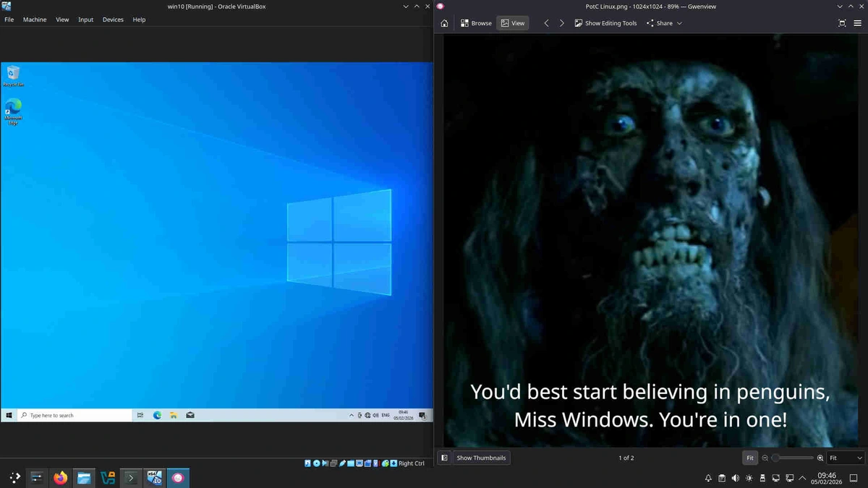This screenshot has width=868, height=488.
Task: Expand Windows hidden tray icons chevron
Action: [x=352, y=416]
